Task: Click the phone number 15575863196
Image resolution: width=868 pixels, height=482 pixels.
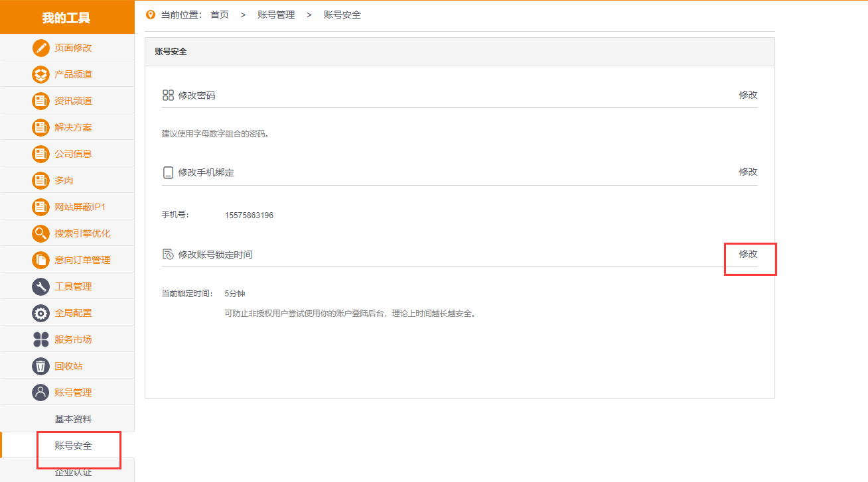Action: 249,215
